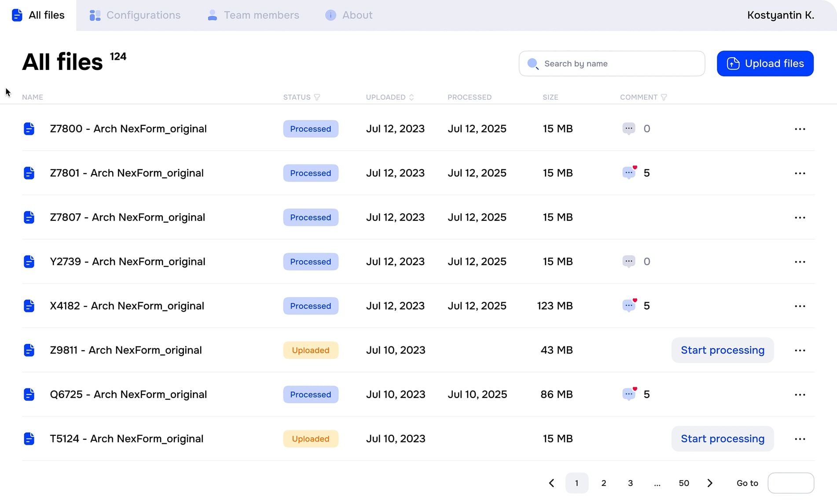Screen dimensions: 837x504
Task: Click file icon for X4182 row
Action: (29, 306)
